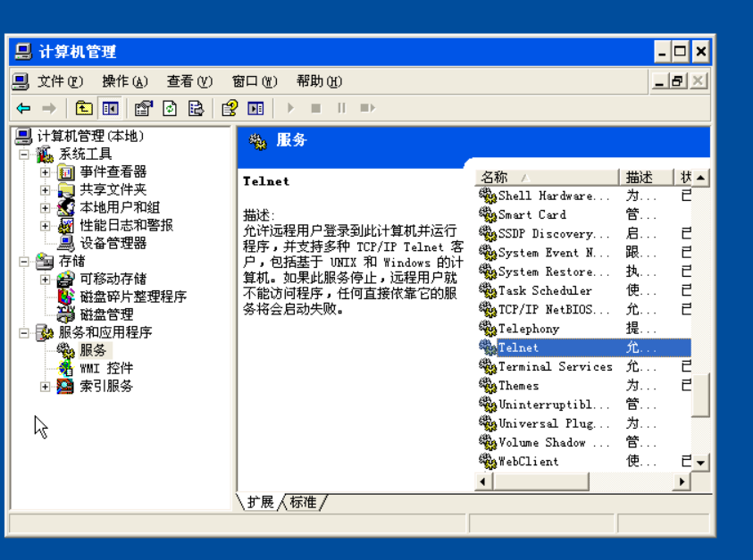753x560 pixels.
Task: Click the Back arrow toolbar button
Action: pos(23,109)
